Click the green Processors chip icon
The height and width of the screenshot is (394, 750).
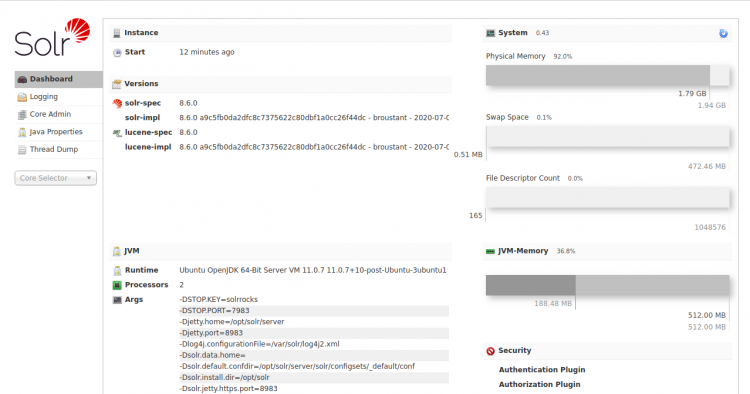(117, 285)
